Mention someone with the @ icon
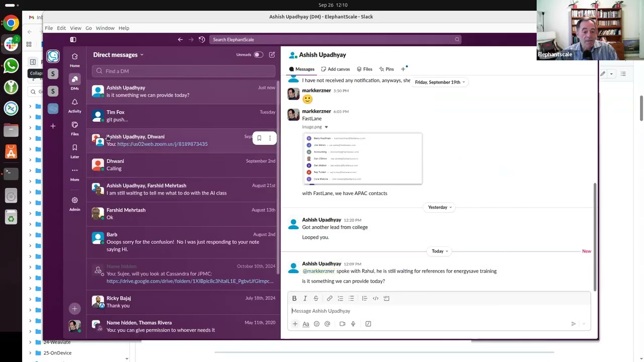Image resolution: width=644 pixels, height=362 pixels. pos(327,324)
